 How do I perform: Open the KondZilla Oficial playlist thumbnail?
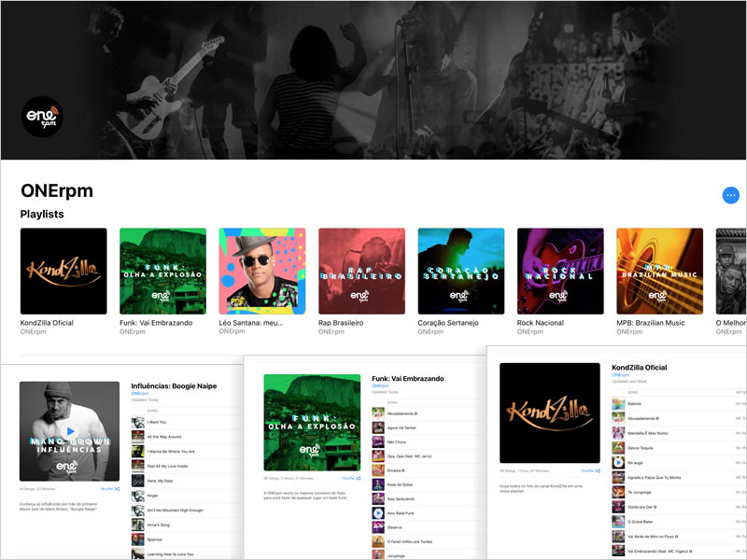(x=63, y=272)
